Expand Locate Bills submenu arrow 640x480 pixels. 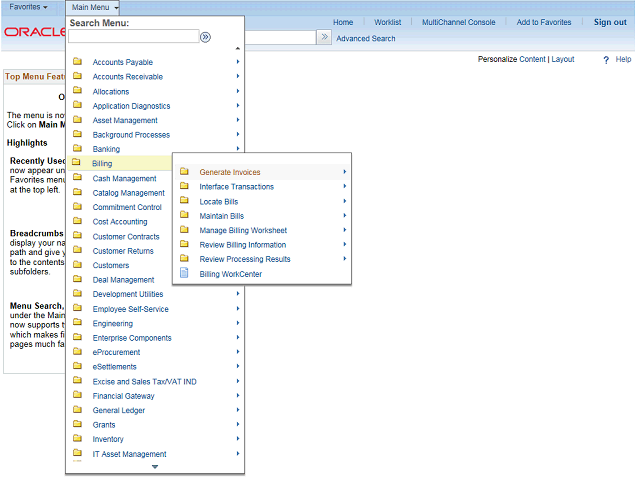coord(345,201)
